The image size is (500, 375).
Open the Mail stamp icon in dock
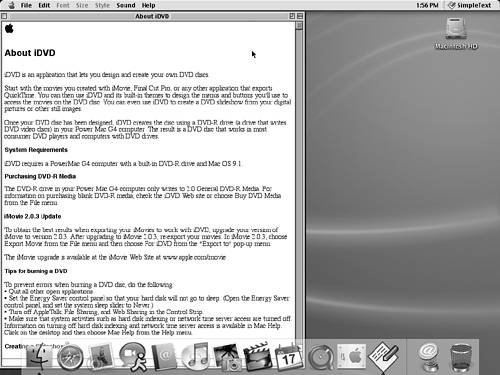tap(101, 357)
